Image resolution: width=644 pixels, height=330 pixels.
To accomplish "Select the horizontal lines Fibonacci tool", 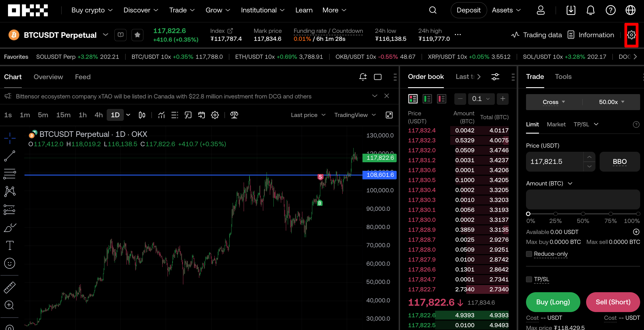I will point(10,174).
